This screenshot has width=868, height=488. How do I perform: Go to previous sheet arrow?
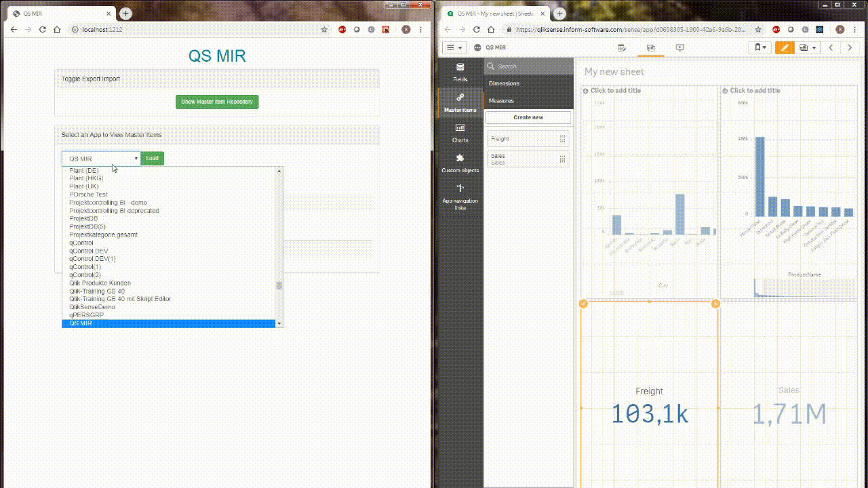[831, 47]
